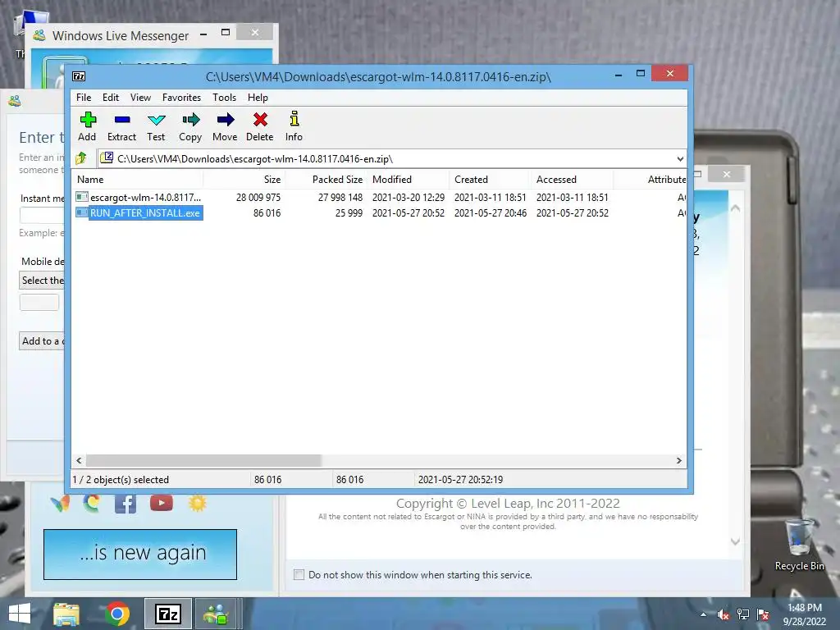Image resolution: width=840 pixels, height=630 pixels.
Task: Sort by Packed Size column header
Action: [326, 180]
